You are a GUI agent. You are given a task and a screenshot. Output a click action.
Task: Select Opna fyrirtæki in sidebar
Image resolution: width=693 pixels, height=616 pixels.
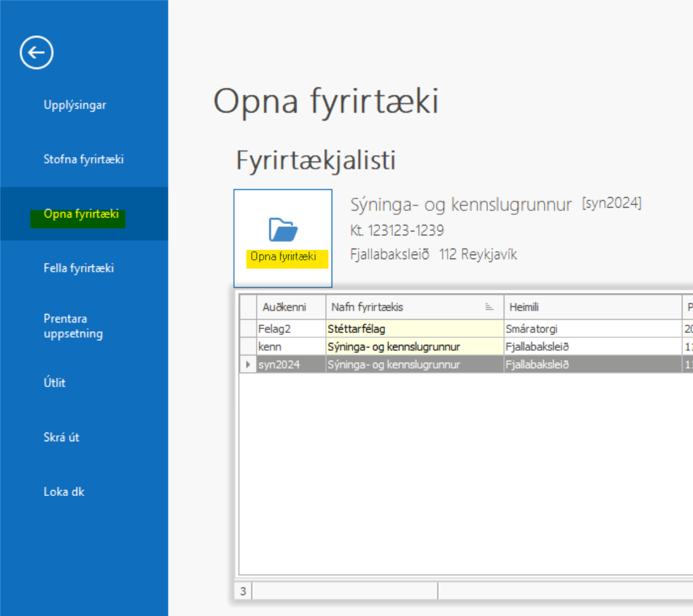pos(81,214)
